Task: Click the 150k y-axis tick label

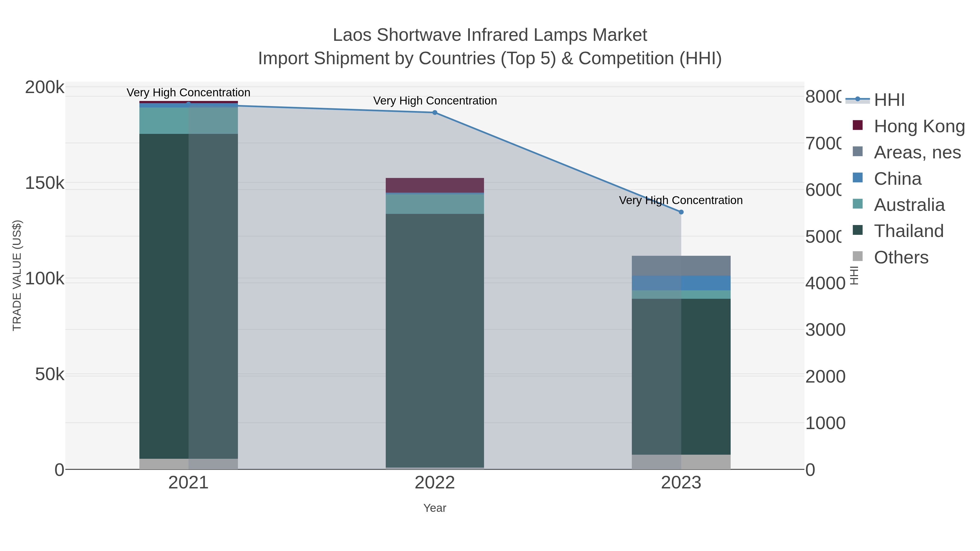Action: click(45, 183)
